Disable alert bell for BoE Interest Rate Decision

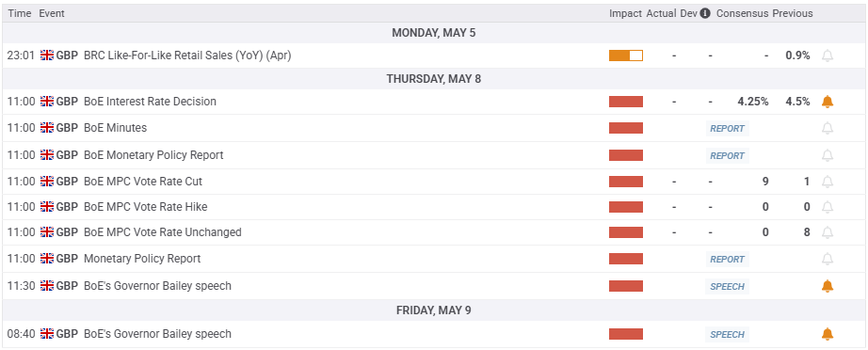pyautogui.click(x=827, y=102)
